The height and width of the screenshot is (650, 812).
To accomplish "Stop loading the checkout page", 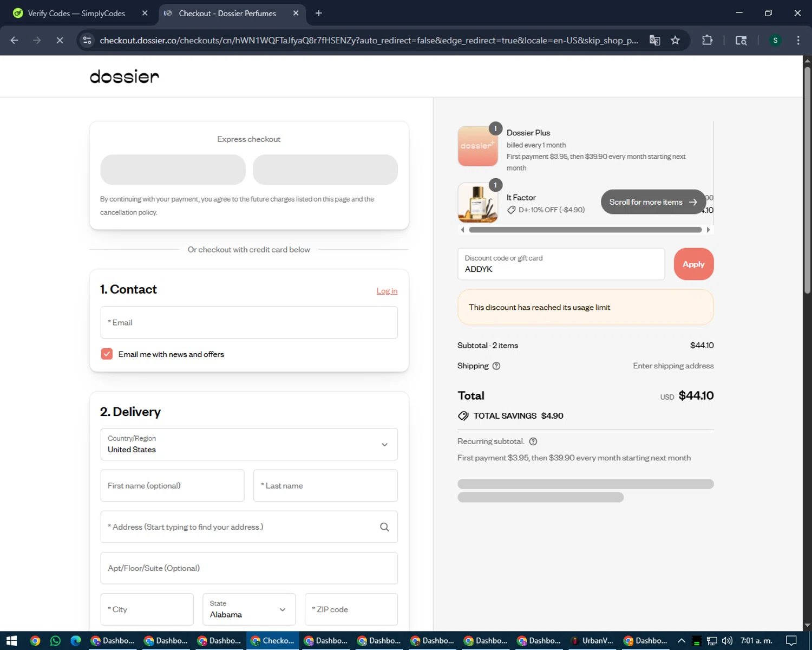I will click(60, 40).
